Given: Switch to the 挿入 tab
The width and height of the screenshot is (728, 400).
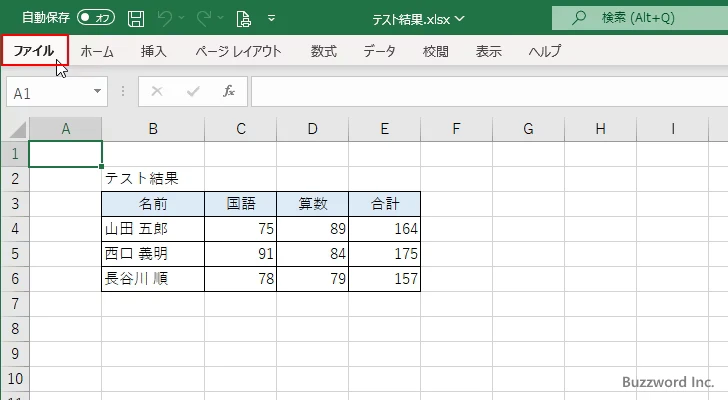Looking at the screenshot, I should 154,51.
